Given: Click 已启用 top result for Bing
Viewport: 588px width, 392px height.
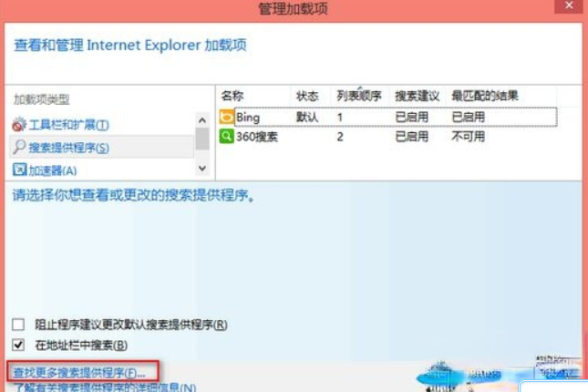Looking at the screenshot, I should 468,117.
